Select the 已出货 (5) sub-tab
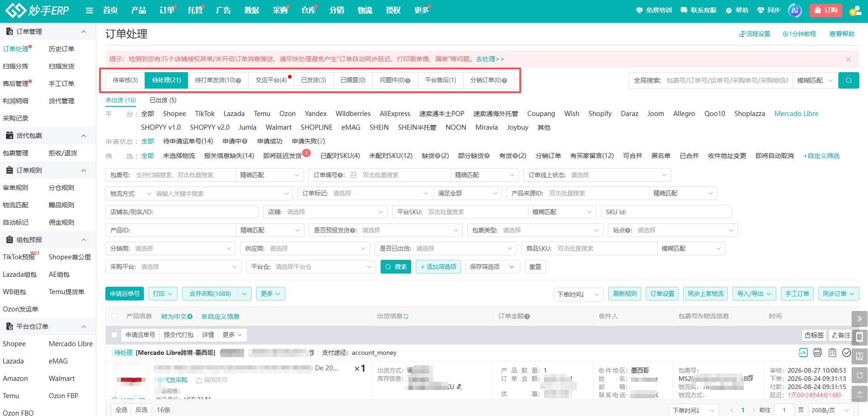868x416 pixels. click(163, 100)
